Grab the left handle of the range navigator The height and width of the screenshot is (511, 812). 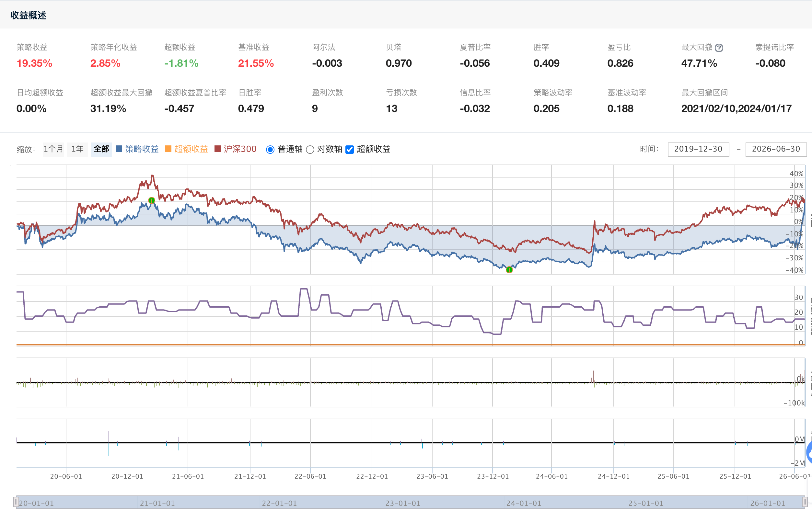16,502
